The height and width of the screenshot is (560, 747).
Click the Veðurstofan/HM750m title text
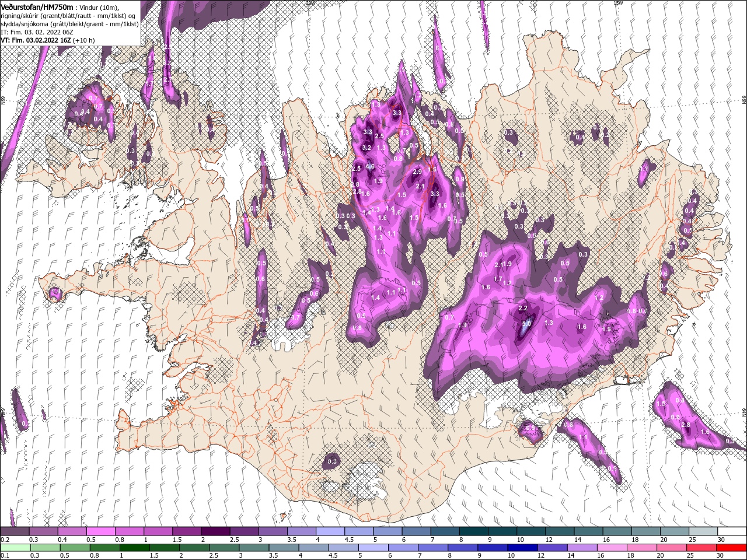37,6
